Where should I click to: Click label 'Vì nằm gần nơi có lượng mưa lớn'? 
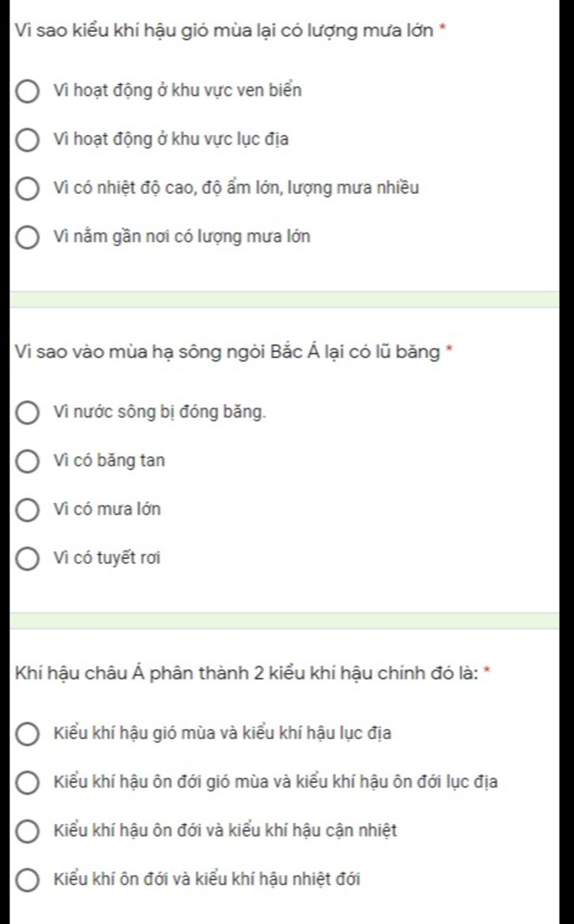click(x=182, y=237)
